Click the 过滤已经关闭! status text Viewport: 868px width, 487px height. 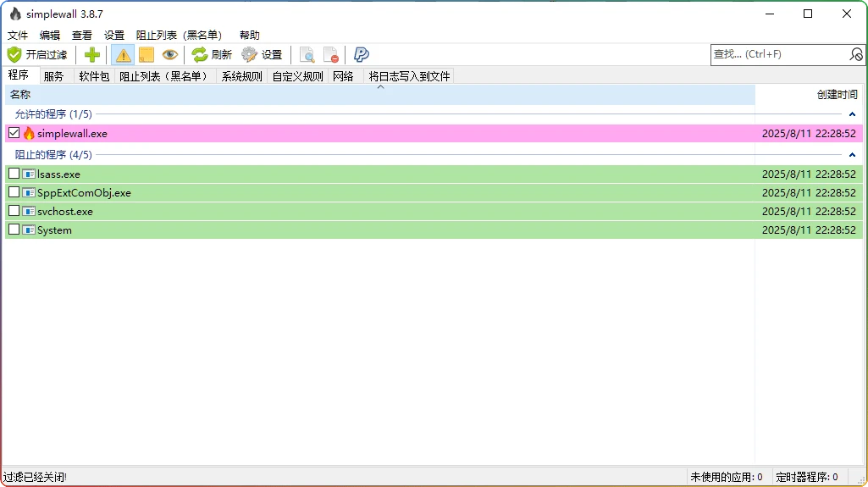35,477
